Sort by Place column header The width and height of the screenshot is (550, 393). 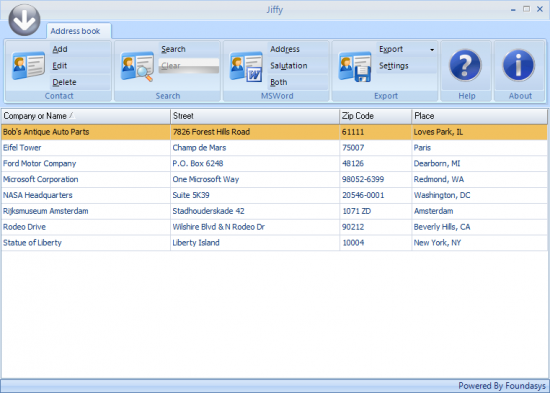point(479,116)
